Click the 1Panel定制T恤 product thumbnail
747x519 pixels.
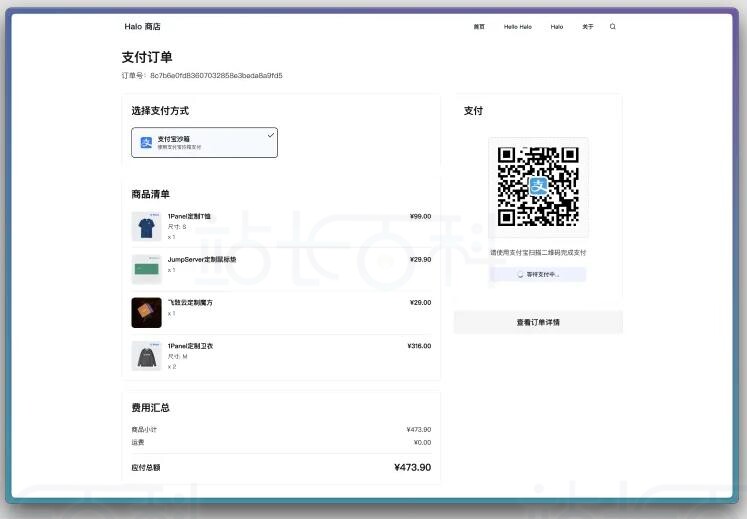(x=146, y=226)
